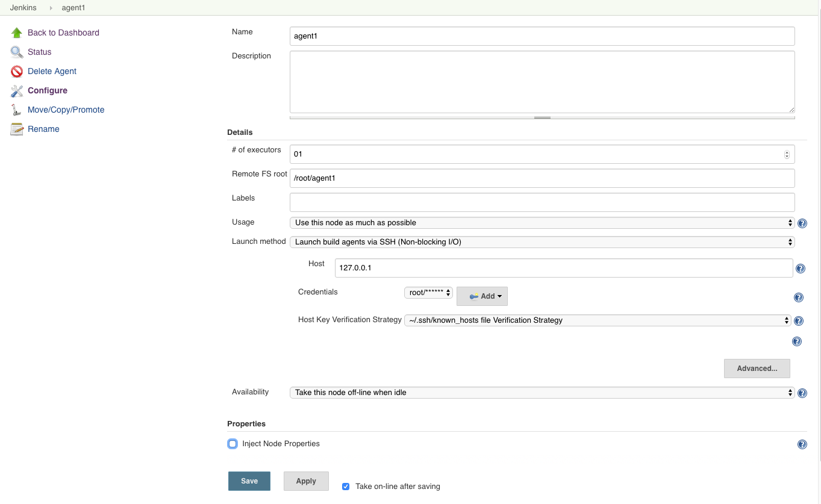Click the Apply button
Viewport: 821px width, 504px height.
click(x=306, y=481)
